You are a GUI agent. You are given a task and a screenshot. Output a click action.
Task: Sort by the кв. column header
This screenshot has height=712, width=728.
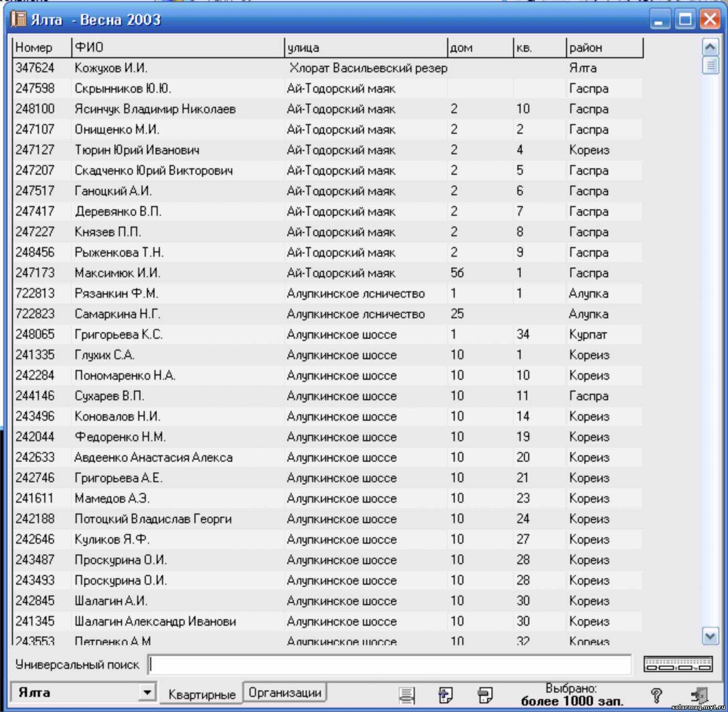point(540,48)
